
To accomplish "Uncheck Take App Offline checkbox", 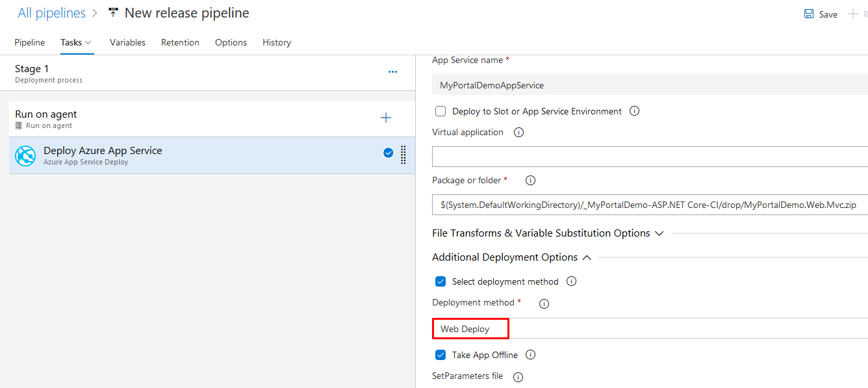I will [440, 355].
